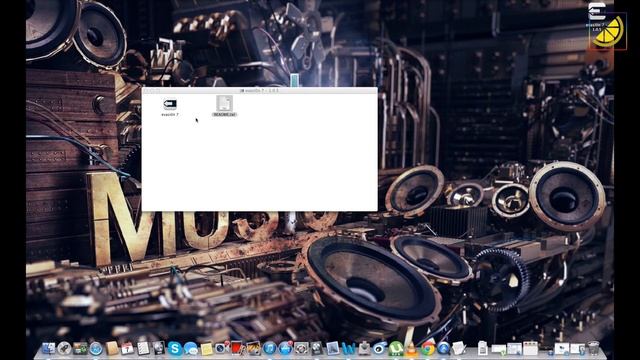Open the blue W app in dock
Viewport: 640px width, 360px height.
[x=349, y=349]
